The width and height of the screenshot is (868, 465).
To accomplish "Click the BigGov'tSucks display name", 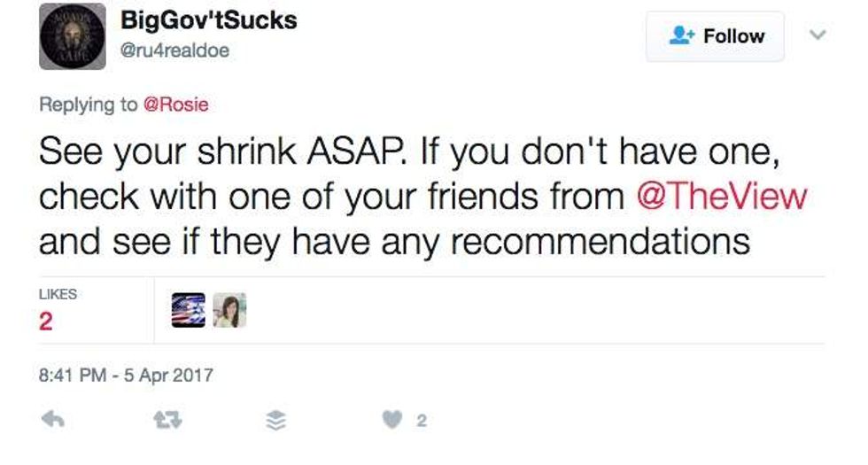I will coord(209,20).
